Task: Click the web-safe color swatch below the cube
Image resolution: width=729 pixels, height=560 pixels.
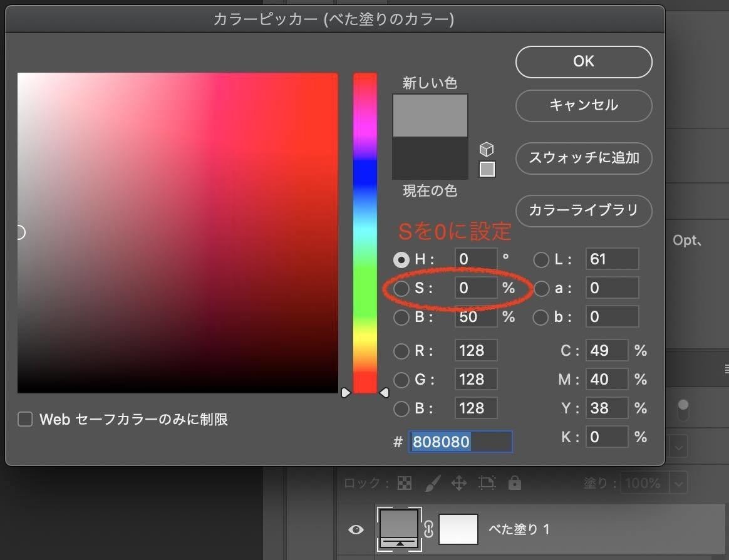Action: [x=487, y=169]
